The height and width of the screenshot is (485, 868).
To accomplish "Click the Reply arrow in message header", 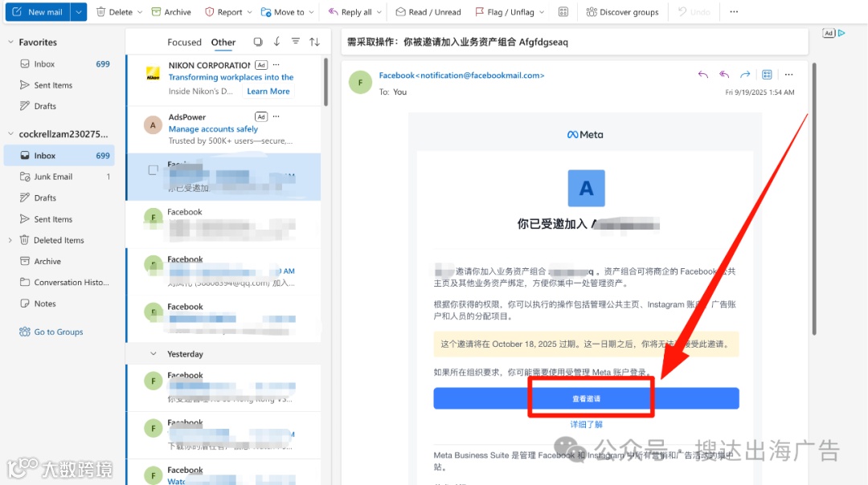I will (703, 75).
